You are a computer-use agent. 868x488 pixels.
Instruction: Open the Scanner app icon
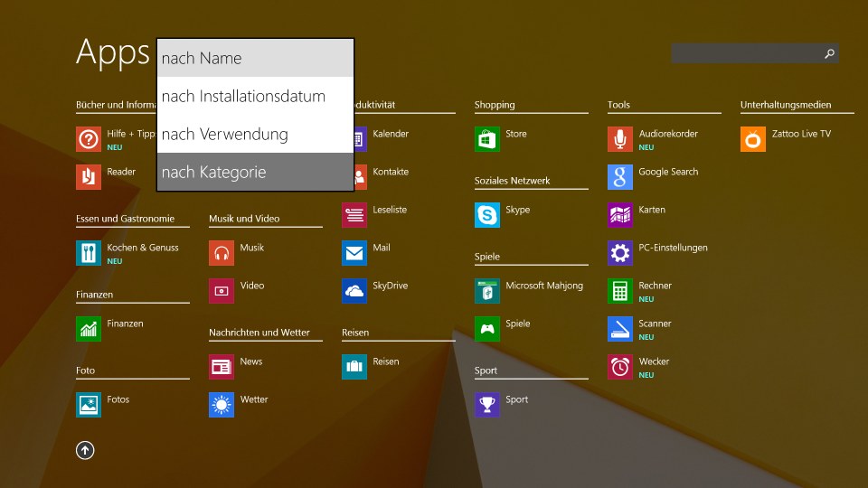coord(620,329)
